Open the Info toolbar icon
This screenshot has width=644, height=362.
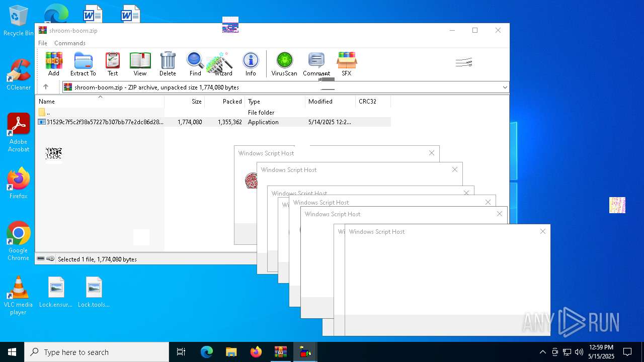(x=251, y=64)
